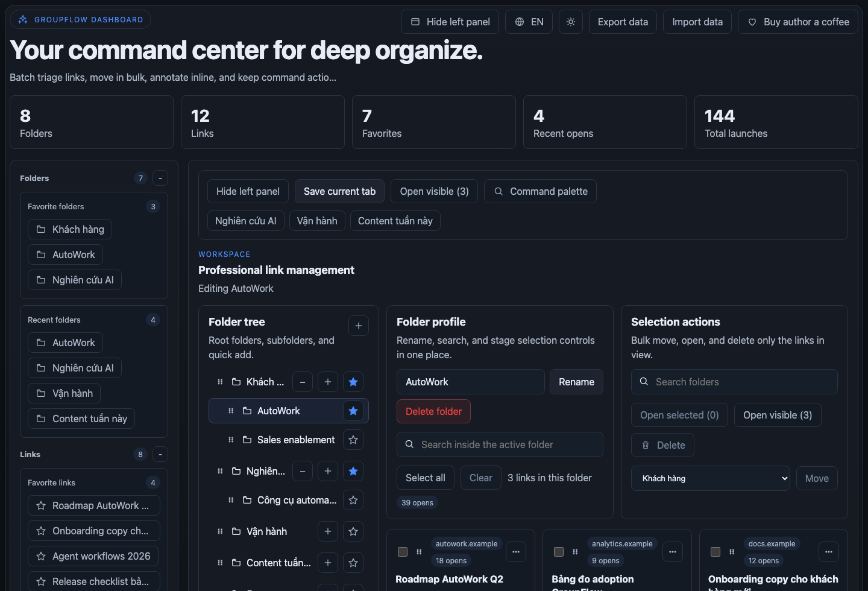Collapse the Khách folder in tree
868x591 pixels.
click(x=303, y=382)
